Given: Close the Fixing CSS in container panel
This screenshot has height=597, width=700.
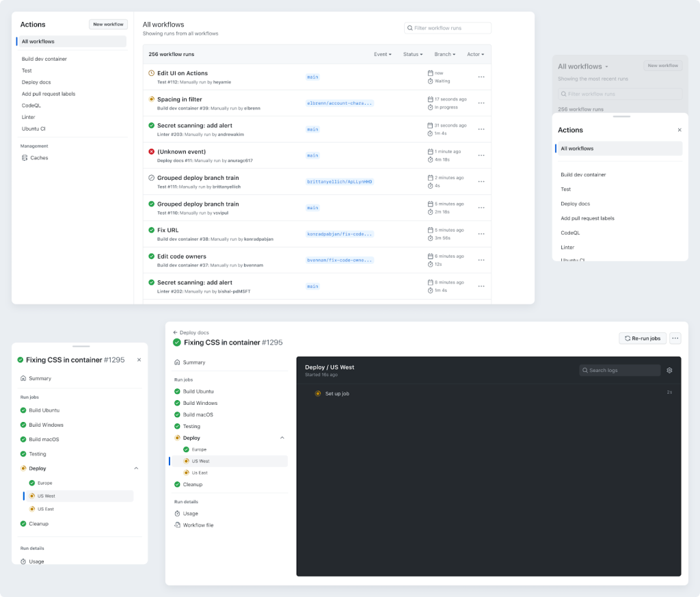Looking at the screenshot, I should [x=139, y=360].
